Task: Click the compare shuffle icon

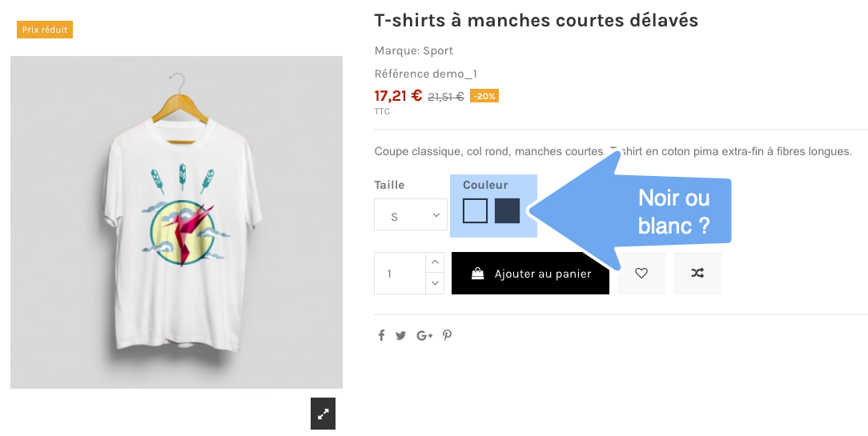Action: click(x=697, y=274)
